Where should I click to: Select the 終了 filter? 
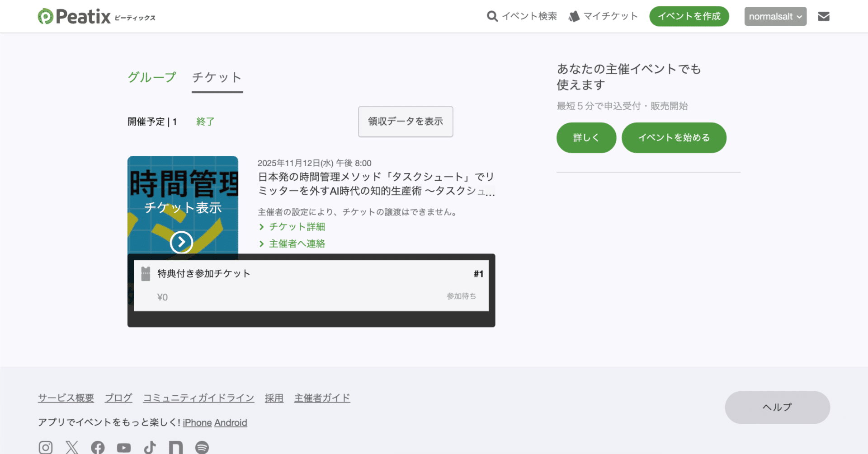205,121
